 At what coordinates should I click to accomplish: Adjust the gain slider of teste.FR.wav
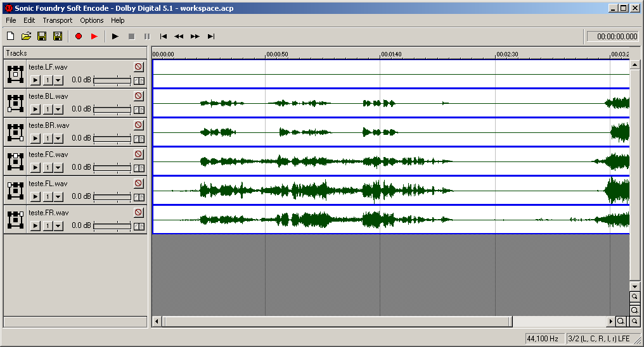[x=112, y=226]
